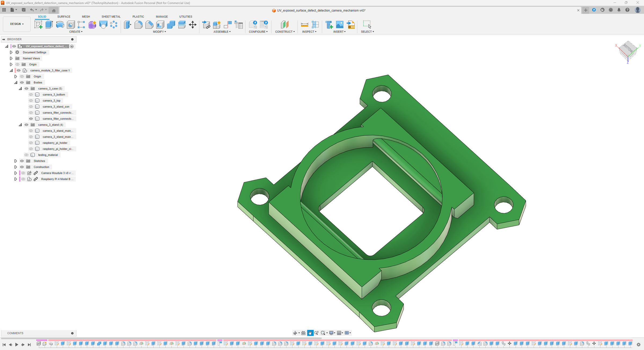
Task: Click the Orbit tool in navigation bar
Action: tap(295, 333)
